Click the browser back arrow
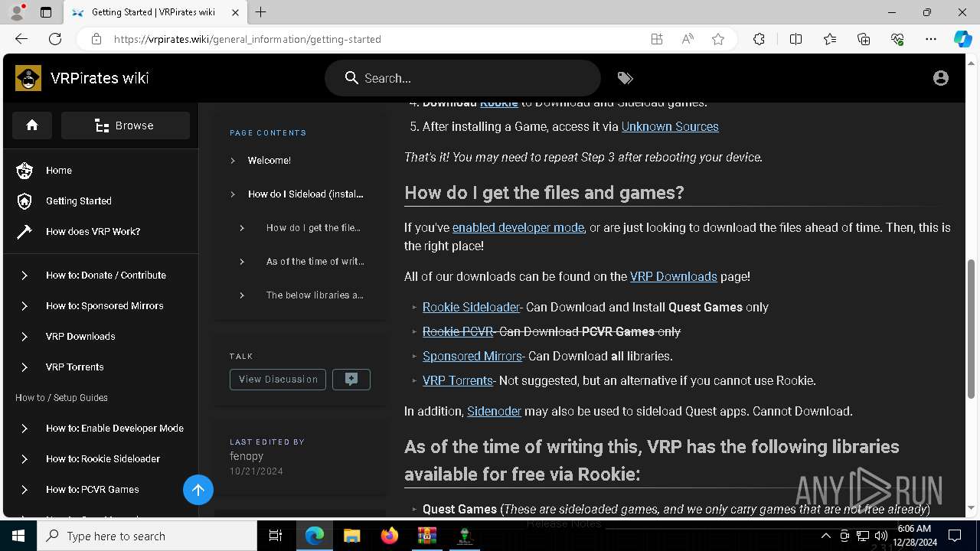The height and width of the screenshot is (551, 980). (x=21, y=39)
